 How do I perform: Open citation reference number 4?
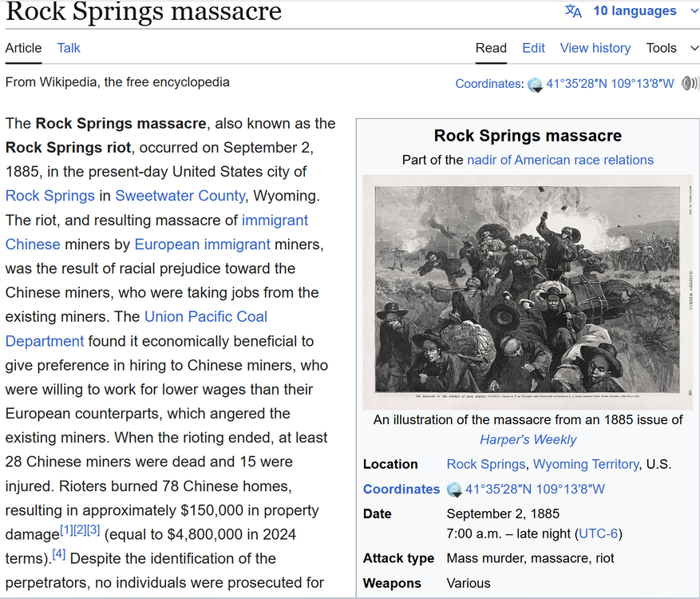coord(59,554)
